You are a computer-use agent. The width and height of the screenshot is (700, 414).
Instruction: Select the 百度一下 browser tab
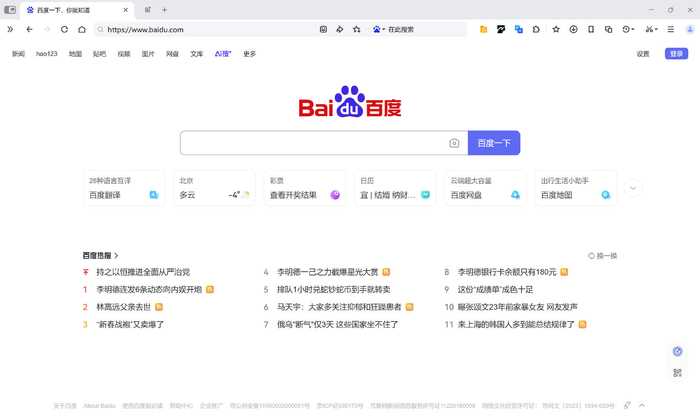pyautogui.click(x=76, y=10)
